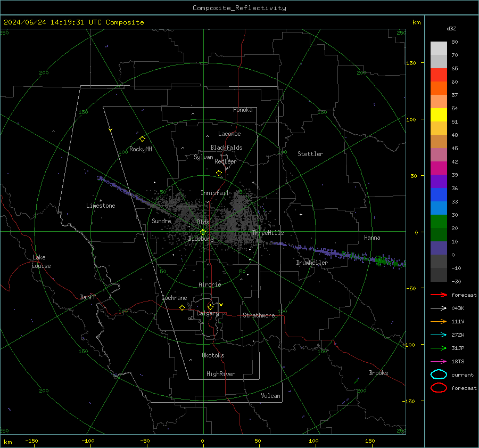Pick the yellow 54-51 dBZ swatch

click(439, 115)
